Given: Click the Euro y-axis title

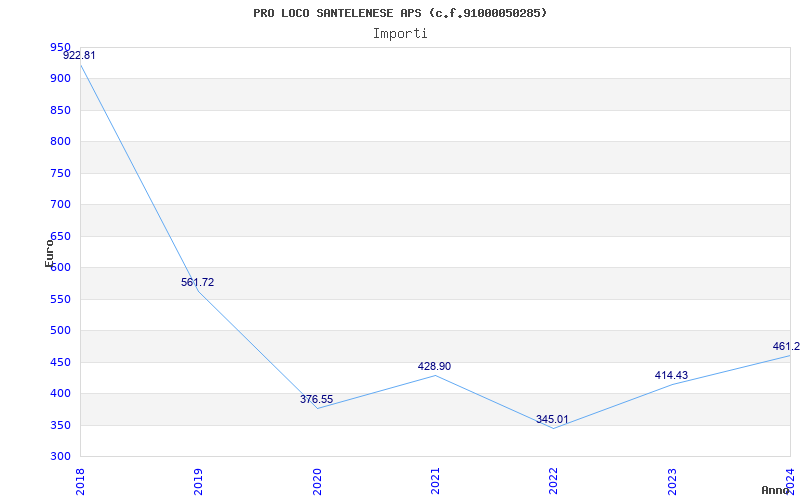Looking at the screenshot, I should click(49, 253).
